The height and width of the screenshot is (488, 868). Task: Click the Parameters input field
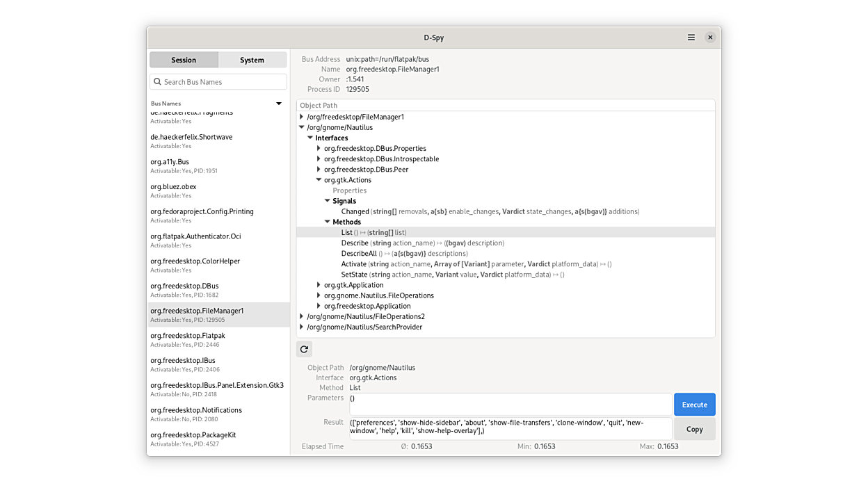[510, 404]
